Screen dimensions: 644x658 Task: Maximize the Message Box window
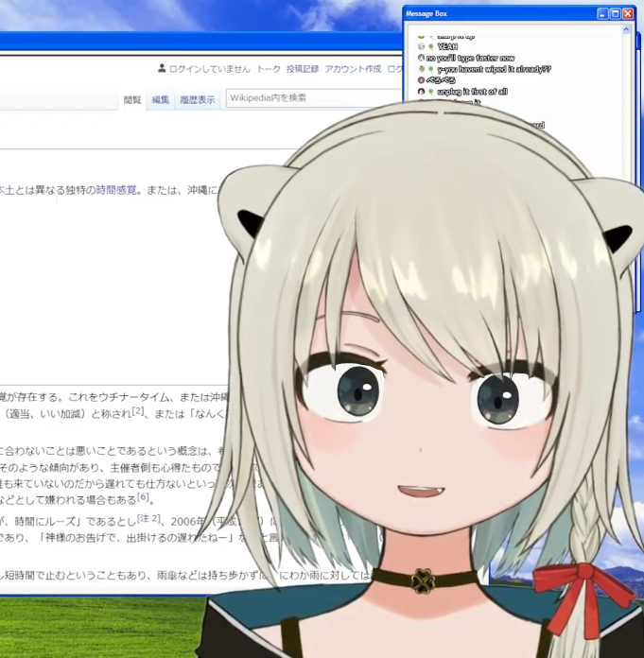point(615,14)
